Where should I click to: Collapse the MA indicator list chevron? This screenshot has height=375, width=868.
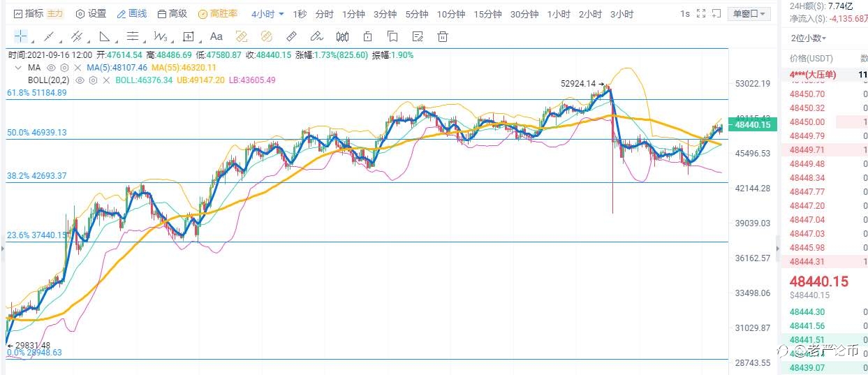17,68
